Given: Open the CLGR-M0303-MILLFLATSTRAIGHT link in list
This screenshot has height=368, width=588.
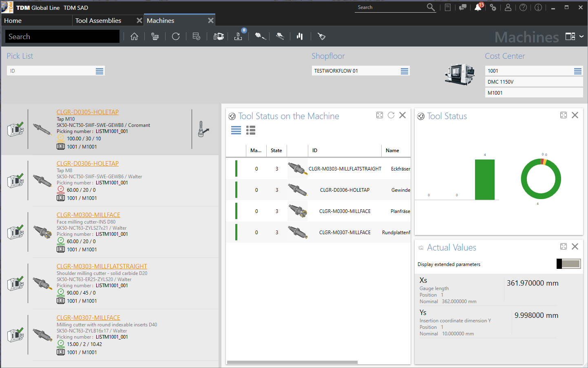Looking at the screenshot, I should (x=102, y=266).
